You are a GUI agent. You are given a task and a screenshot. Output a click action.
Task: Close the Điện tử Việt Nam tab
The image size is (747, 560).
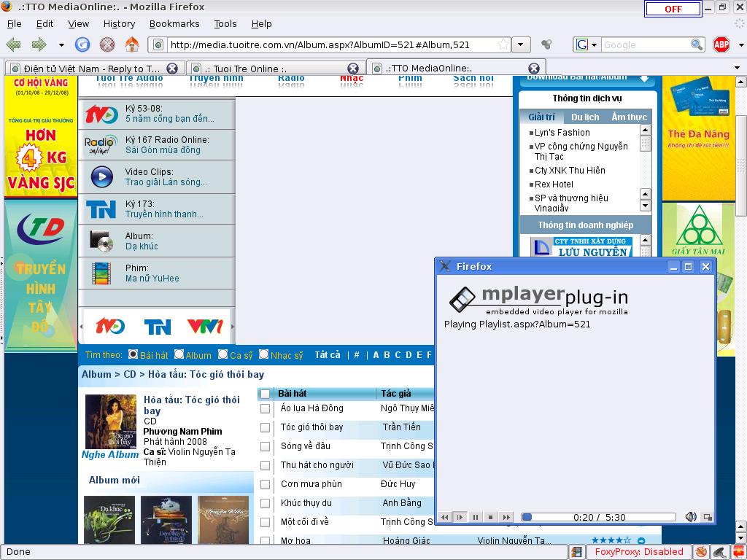click(x=172, y=69)
